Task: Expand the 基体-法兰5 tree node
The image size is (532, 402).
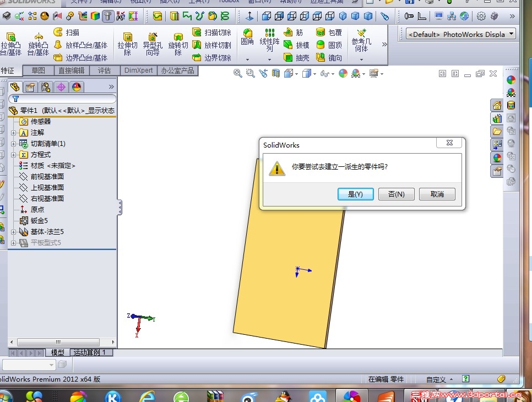Action: coord(14,232)
